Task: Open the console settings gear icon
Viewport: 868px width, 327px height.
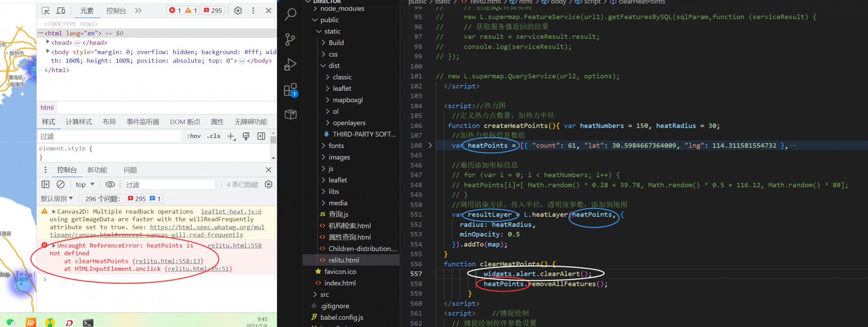Action: pyautogui.click(x=269, y=185)
